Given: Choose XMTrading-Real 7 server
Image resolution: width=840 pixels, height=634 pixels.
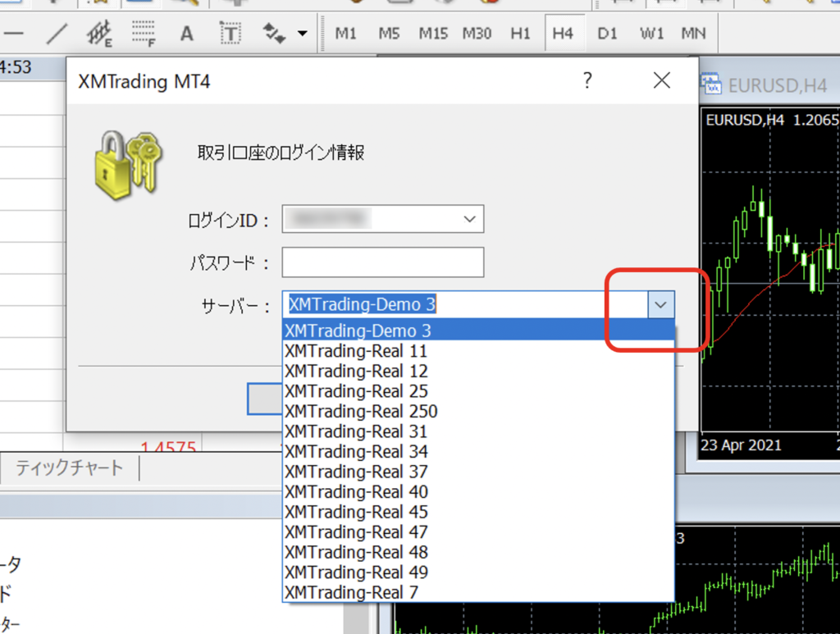Looking at the screenshot, I should click(x=478, y=592).
